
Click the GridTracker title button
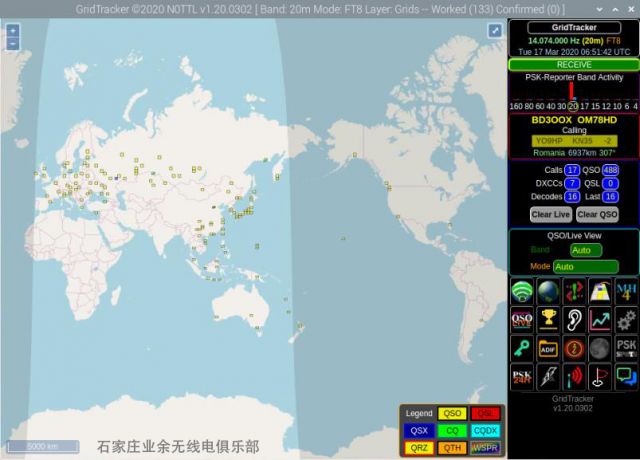574,27
